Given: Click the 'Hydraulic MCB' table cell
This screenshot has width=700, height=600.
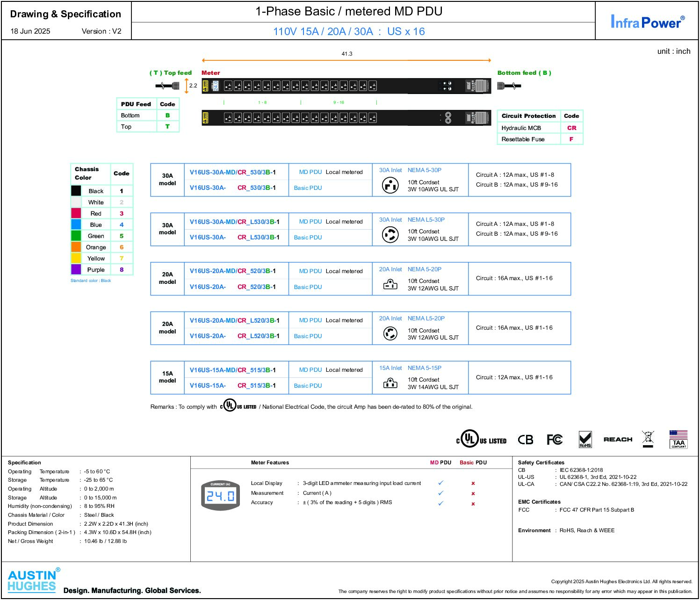Looking at the screenshot, I should pyautogui.click(x=528, y=128).
